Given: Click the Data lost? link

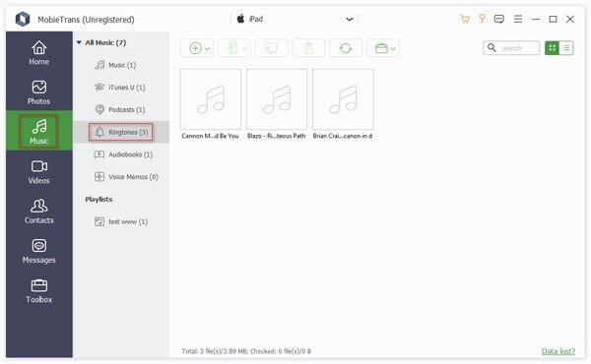Looking at the screenshot, I should click(x=558, y=351).
